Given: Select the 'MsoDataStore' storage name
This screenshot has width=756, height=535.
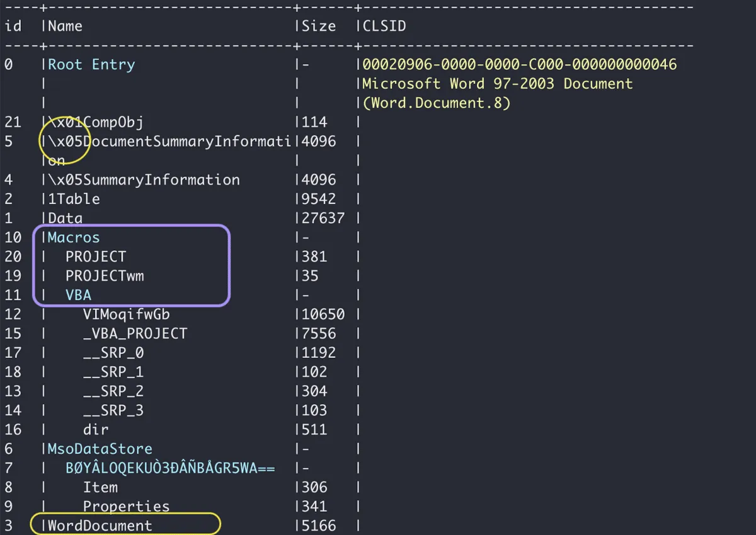Looking at the screenshot, I should [100, 449].
